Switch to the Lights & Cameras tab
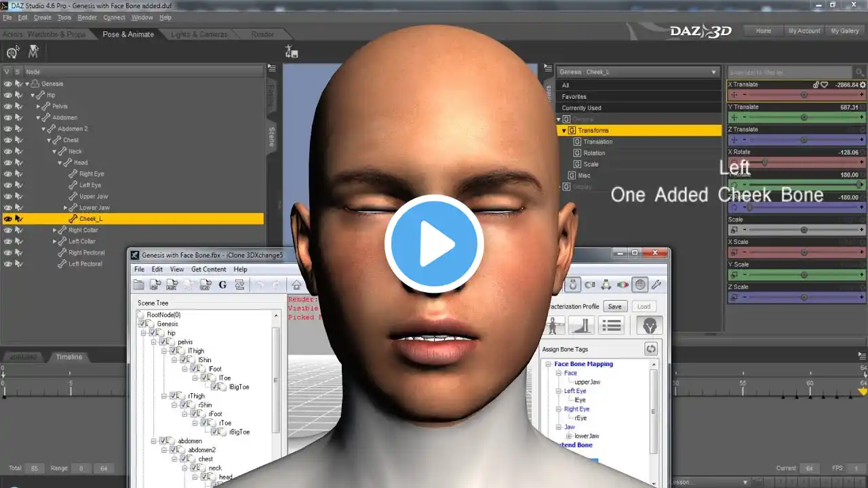868x488 pixels. 199,34
